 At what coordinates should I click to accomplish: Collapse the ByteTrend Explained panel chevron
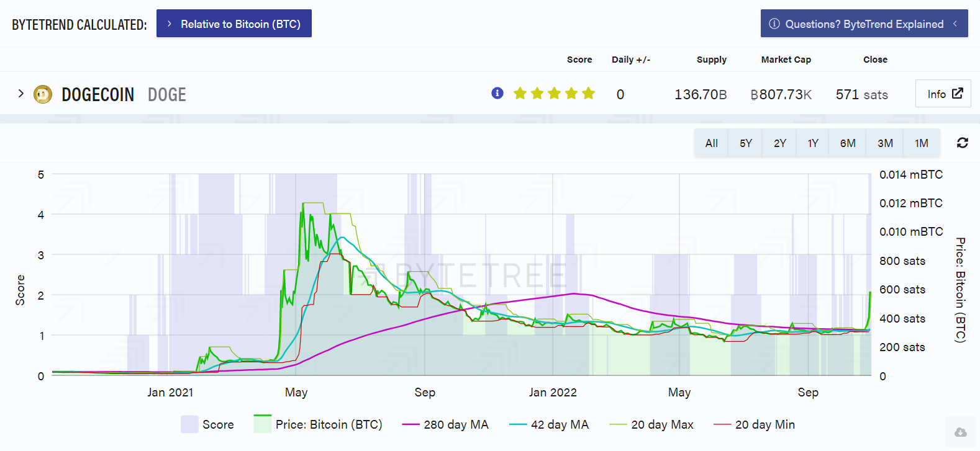[955, 24]
